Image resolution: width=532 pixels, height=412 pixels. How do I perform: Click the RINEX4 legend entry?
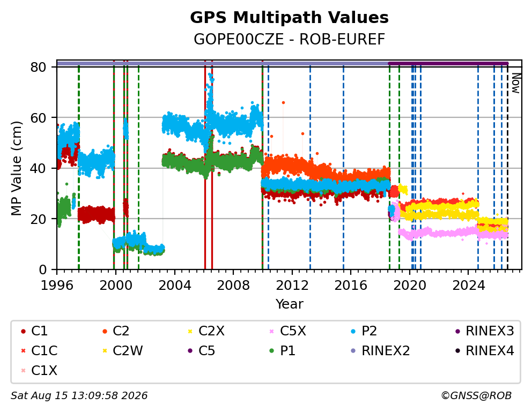[484, 351]
